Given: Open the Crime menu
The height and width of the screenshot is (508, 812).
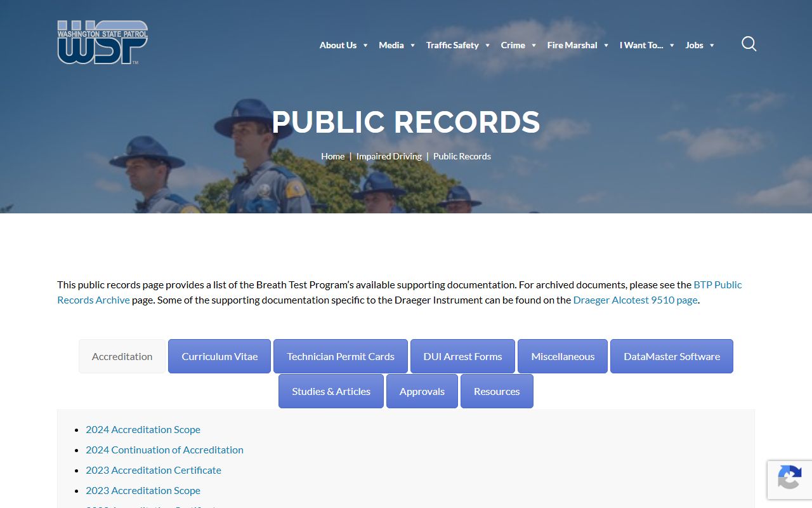Looking at the screenshot, I should tap(513, 45).
